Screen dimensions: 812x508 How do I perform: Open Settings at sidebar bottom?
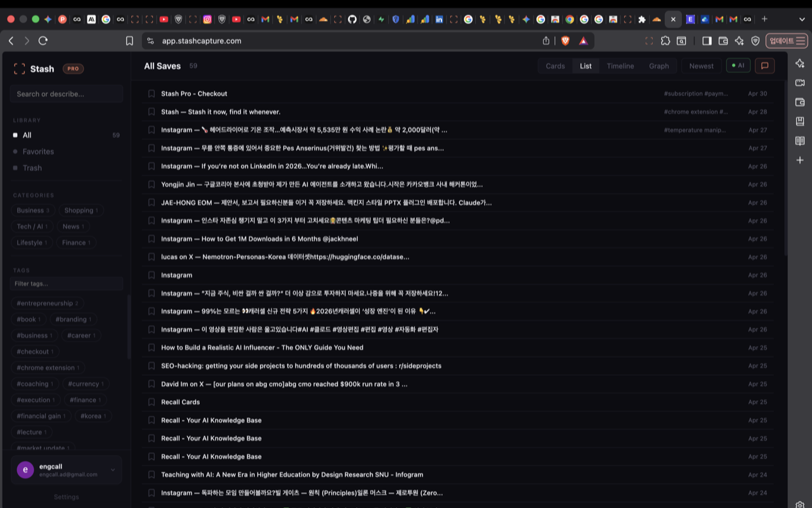(x=66, y=497)
